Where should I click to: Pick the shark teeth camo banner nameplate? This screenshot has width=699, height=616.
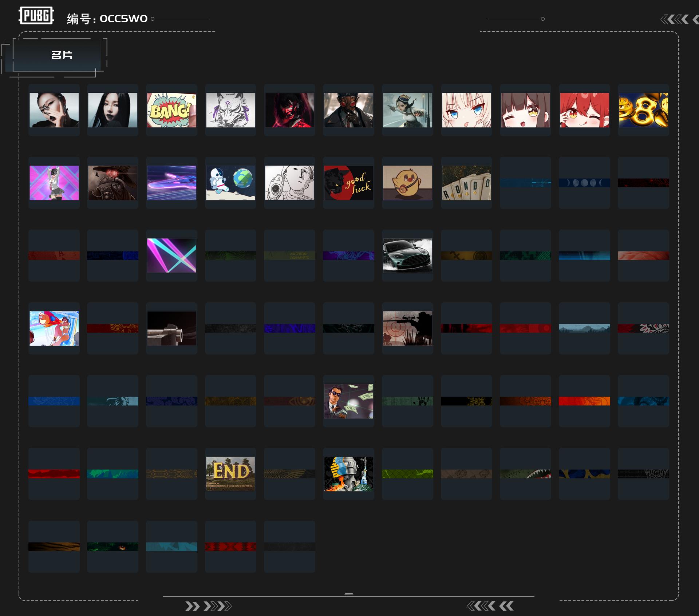click(525, 474)
